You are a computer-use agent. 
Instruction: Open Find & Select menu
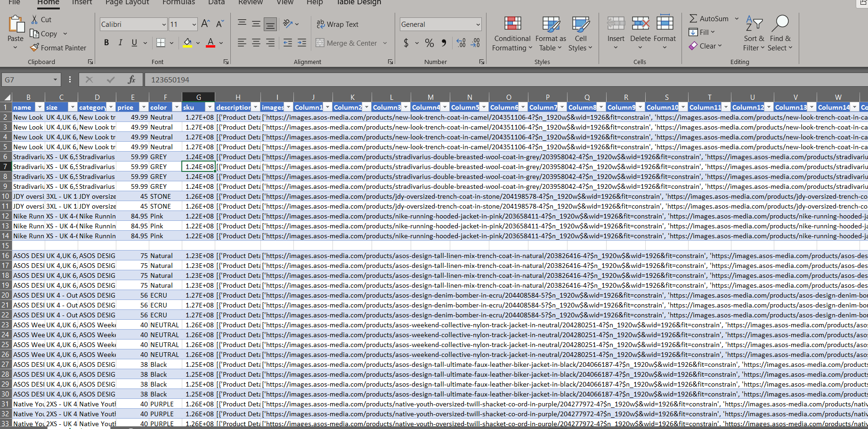point(780,33)
